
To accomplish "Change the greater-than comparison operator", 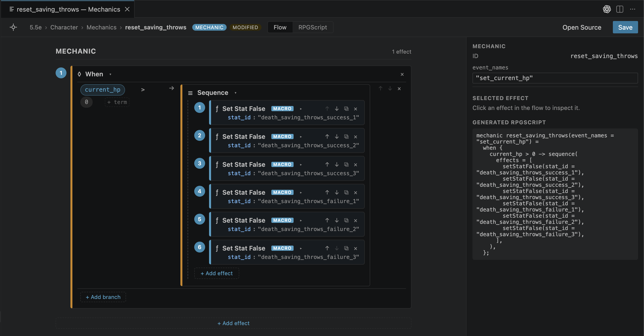I will coord(143,90).
